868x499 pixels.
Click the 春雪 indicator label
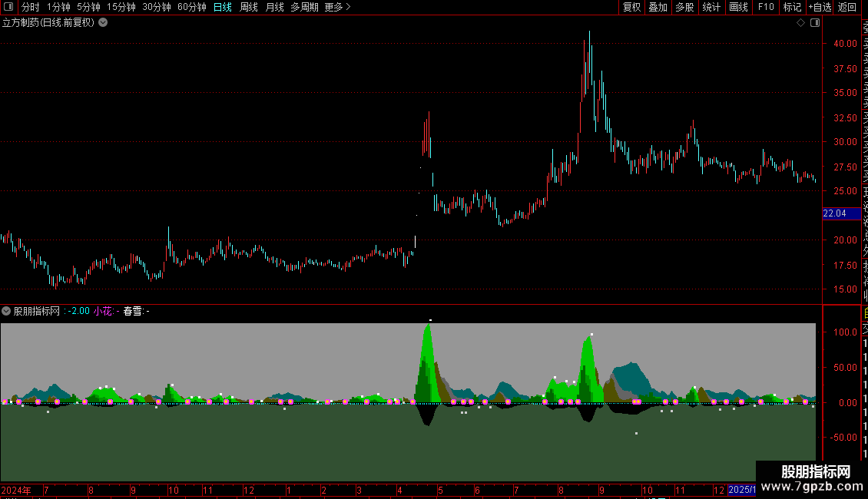click(x=132, y=311)
